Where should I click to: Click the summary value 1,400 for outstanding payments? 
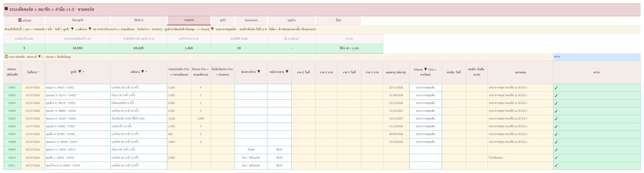[x=189, y=48]
